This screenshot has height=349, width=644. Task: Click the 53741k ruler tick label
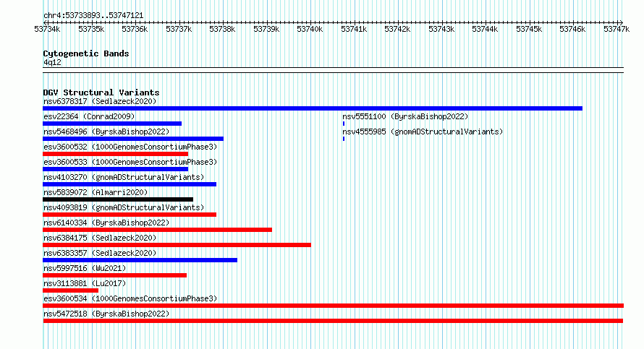(354, 29)
